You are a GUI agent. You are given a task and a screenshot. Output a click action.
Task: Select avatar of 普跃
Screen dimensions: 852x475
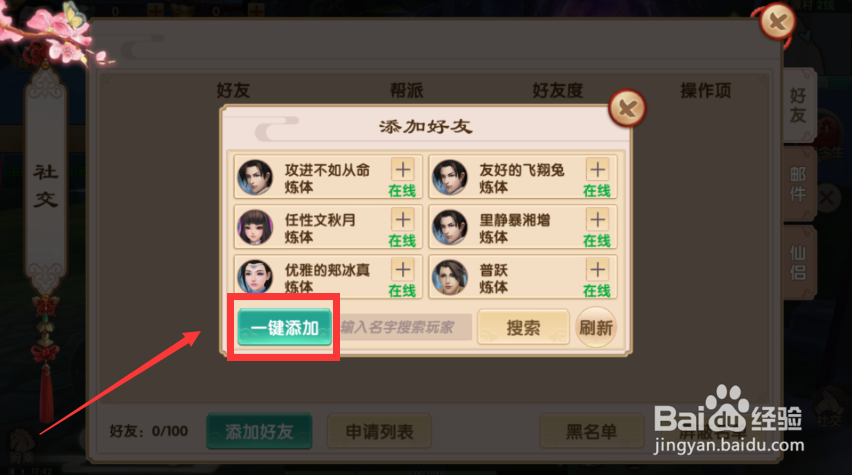(x=450, y=278)
